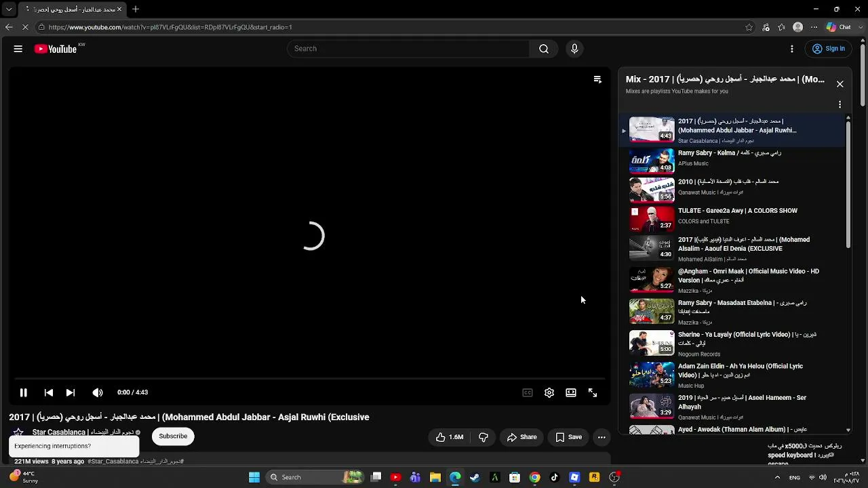This screenshot has height=488, width=868.
Task: Play the 2010 Qanawat Music video thumbnail
Action: 652,190
